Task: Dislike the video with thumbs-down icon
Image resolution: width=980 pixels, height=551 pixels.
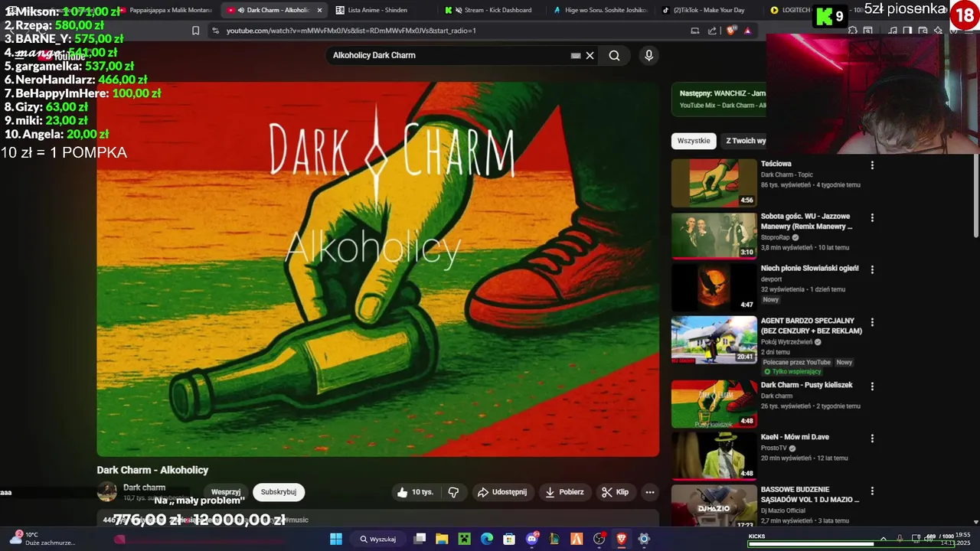Action: [453, 492]
